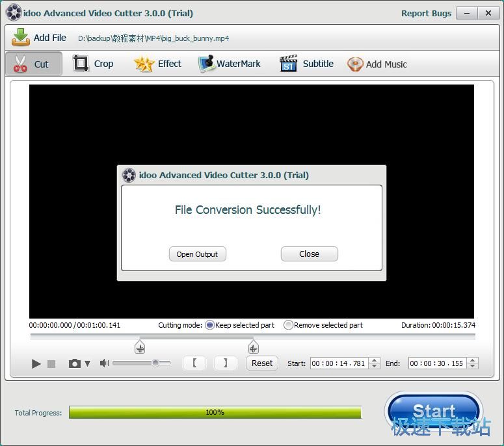Reset the cut selection
The height and width of the screenshot is (446, 504).
coord(262,363)
